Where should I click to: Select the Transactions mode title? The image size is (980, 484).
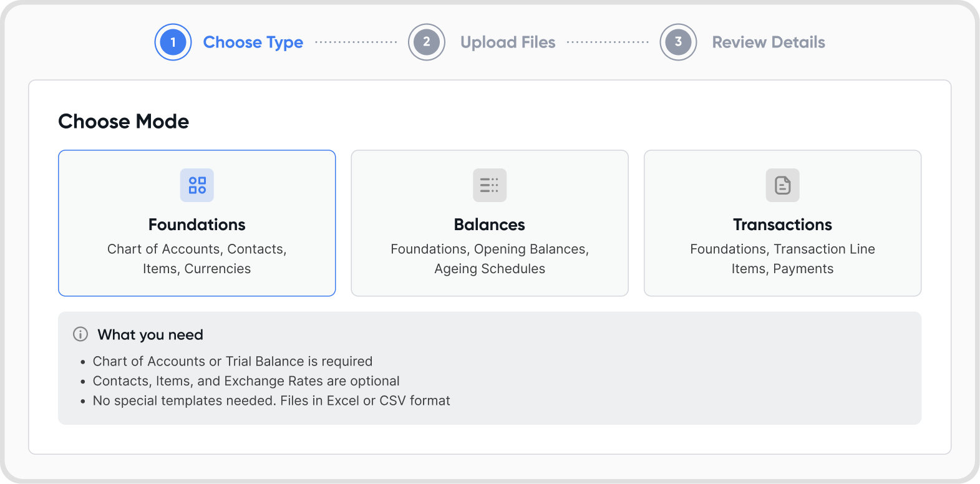pos(782,225)
